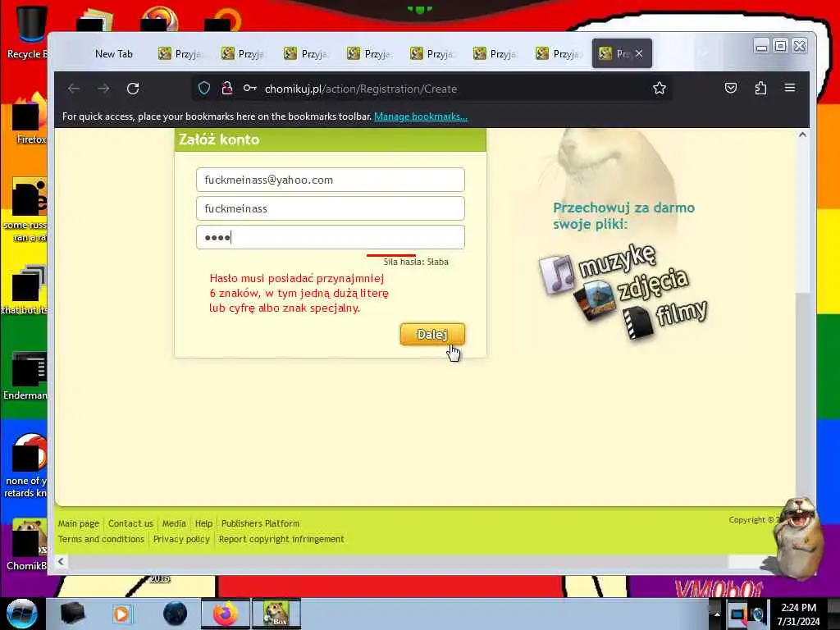This screenshot has height=630, width=840.
Task: Open the Pocket save icon
Action: pos(731,89)
